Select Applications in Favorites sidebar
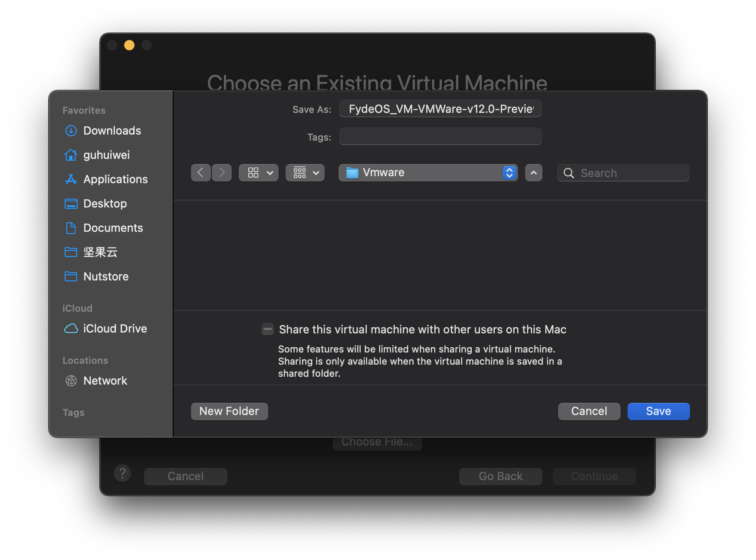 point(115,179)
